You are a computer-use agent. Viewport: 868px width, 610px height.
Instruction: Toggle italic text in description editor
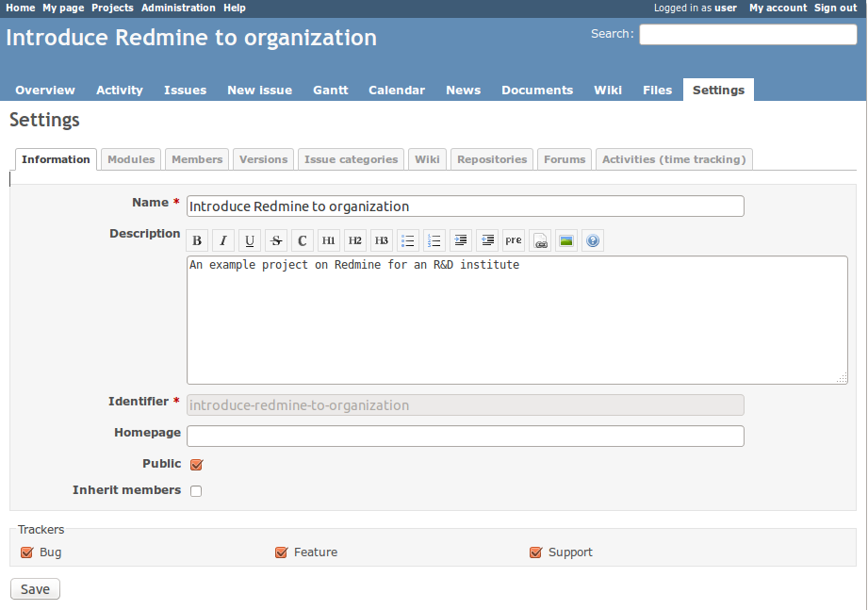[223, 240]
